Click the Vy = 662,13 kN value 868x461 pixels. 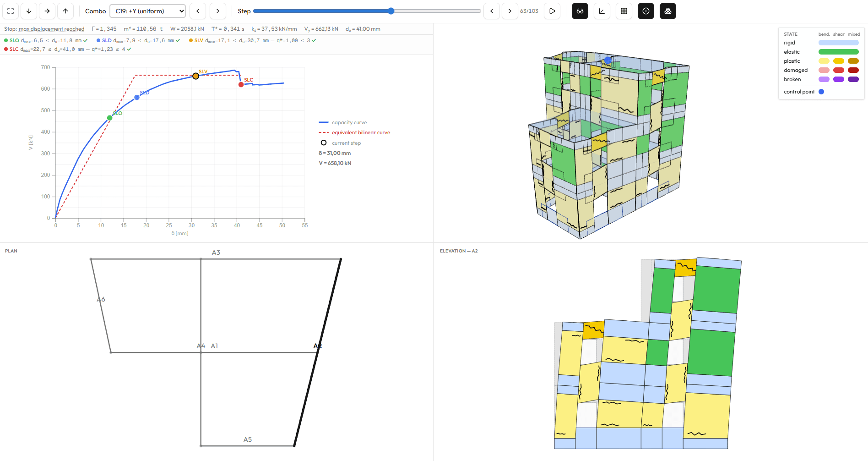[x=321, y=29]
